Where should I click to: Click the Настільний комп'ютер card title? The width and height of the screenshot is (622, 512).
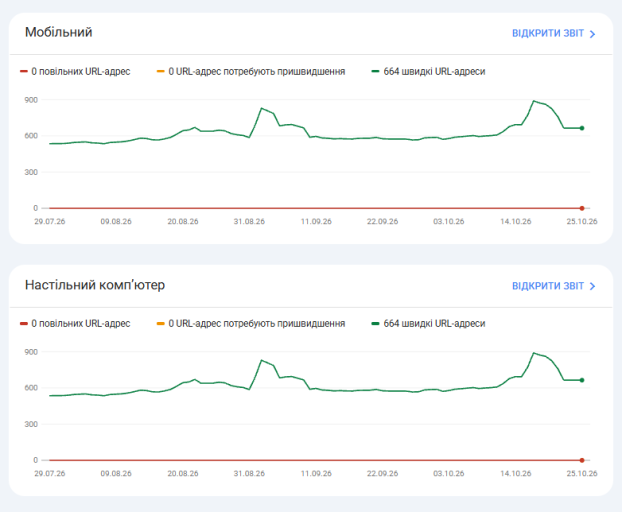tap(95, 285)
